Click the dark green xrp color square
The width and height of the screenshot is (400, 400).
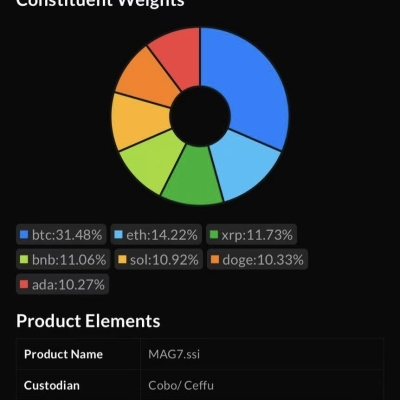214,235
